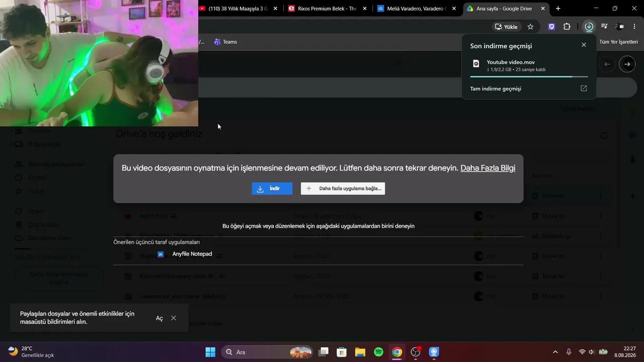Screen dimensions: 644x362
Task: Open the blue app icon after OBS in the taskbar
Action: pos(434,352)
